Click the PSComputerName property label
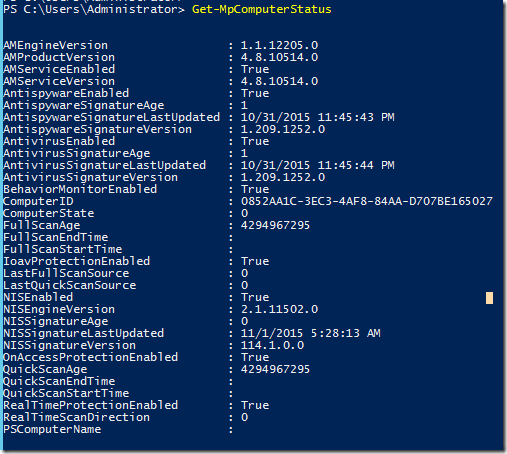507x454 pixels. coord(52,429)
